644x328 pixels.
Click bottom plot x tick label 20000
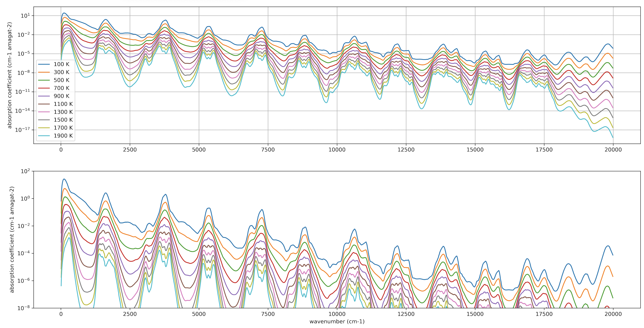pos(613,314)
